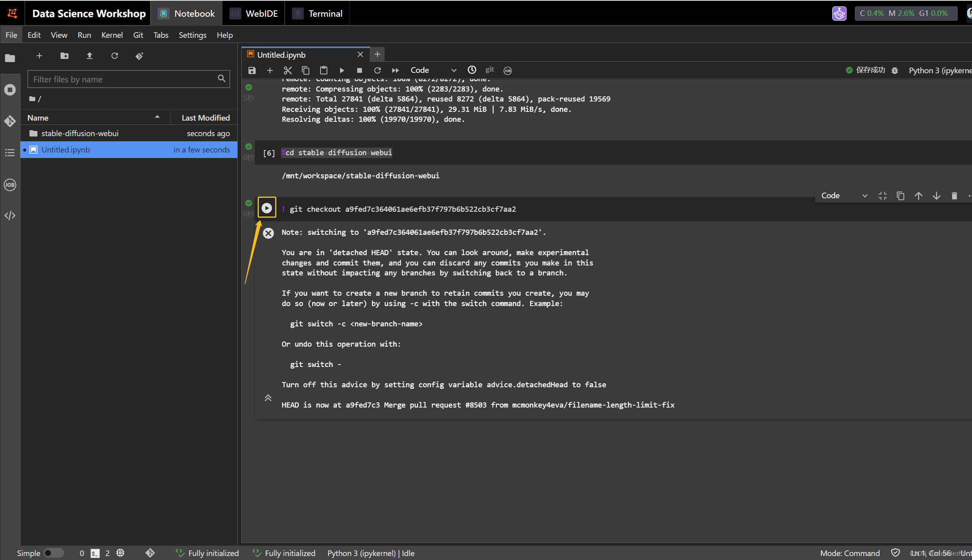Open the Run menu
This screenshot has height=560, width=972.
pyautogui.click(x=84, y=35)
